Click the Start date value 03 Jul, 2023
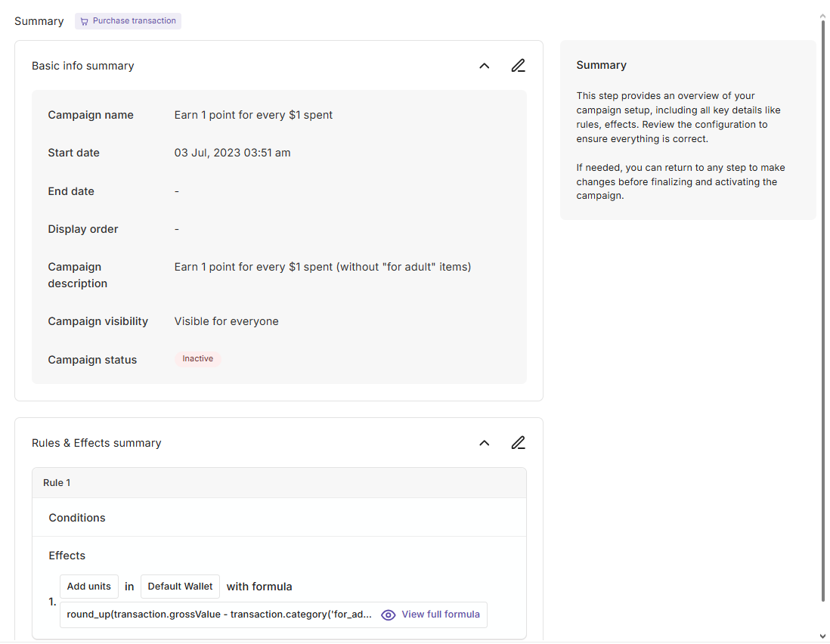830x644 pixels. pyautogui.click(x=232, y=153)
